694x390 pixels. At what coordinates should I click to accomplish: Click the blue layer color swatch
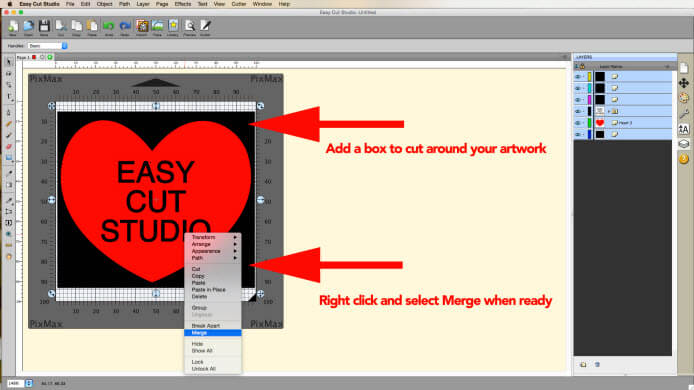589,134
